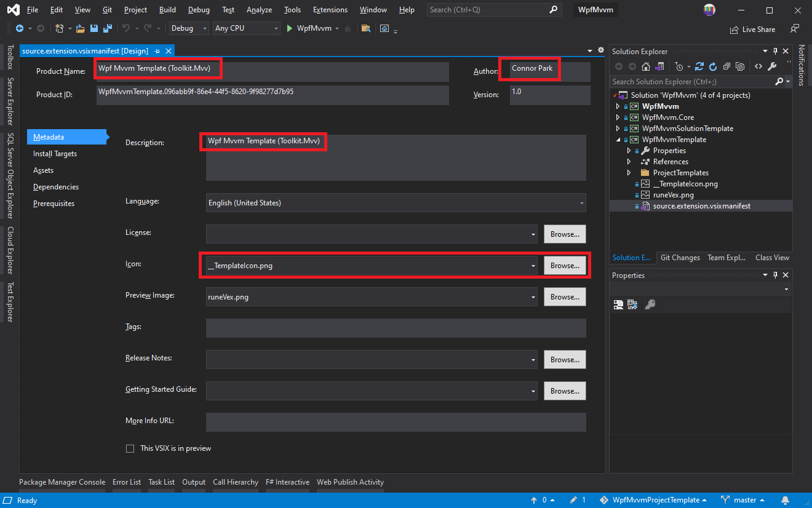Image resolution: width=812 pixels, height=508 pixels.
Task: Expand the WpfMvvm.Core project node
Action: coord(618,117)
